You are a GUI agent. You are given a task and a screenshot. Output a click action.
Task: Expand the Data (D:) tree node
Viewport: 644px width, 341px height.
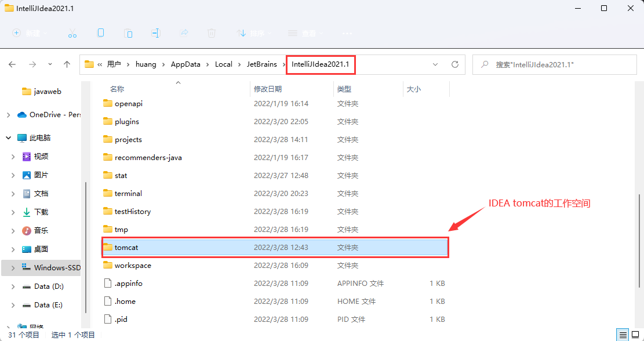pos(13,286)
